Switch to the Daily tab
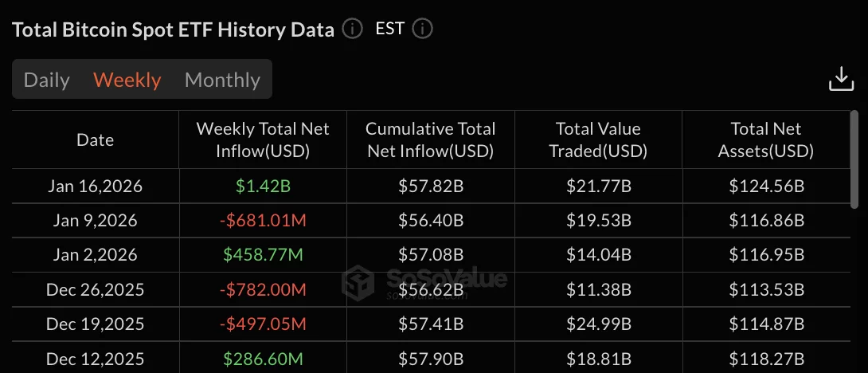 tap(47, 80)
